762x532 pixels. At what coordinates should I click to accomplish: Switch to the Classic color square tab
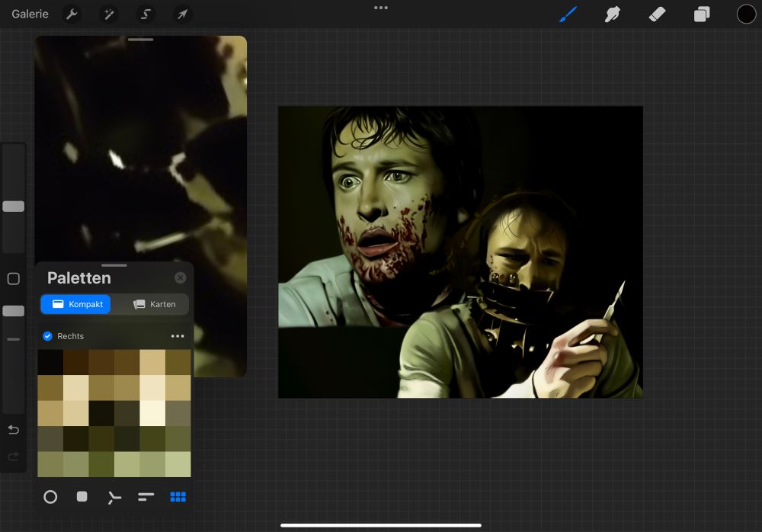pyautogui.click(x=82, y=496)
